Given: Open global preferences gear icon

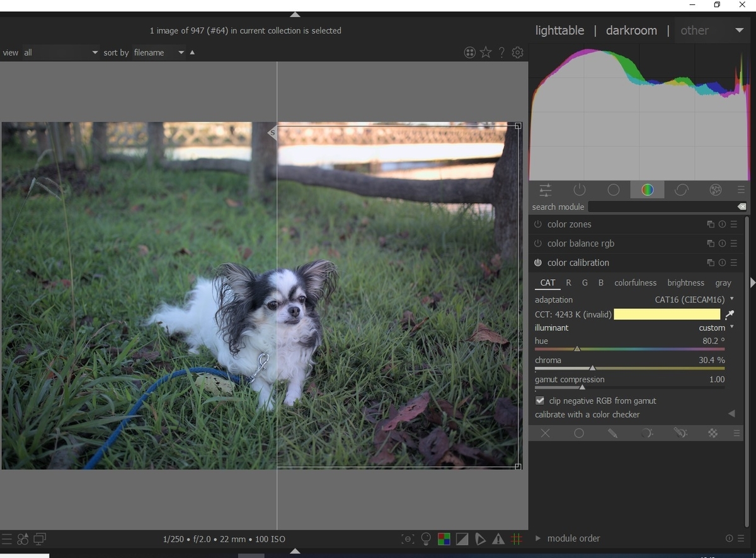Looking at the screenshot, I should [518, 52].
